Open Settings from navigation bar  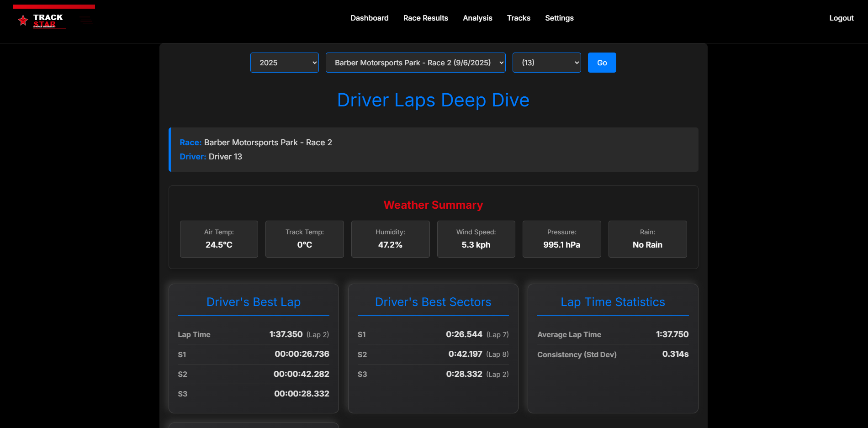(559, 18)
